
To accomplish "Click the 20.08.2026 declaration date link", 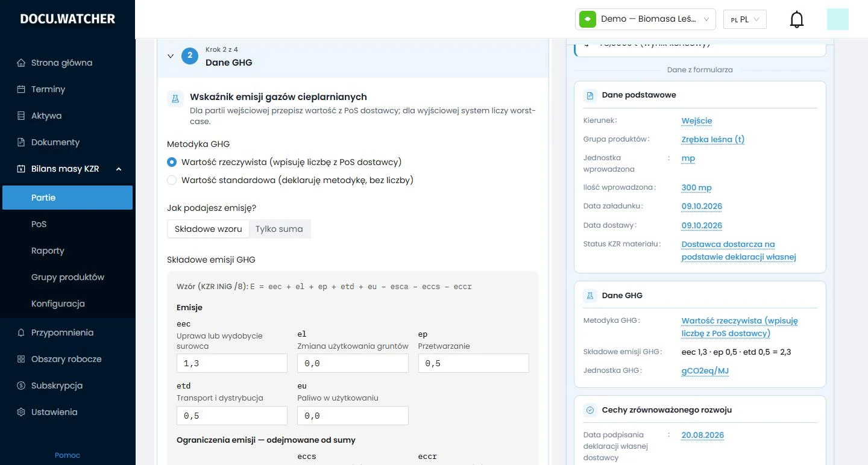I will tap(703, 435).
